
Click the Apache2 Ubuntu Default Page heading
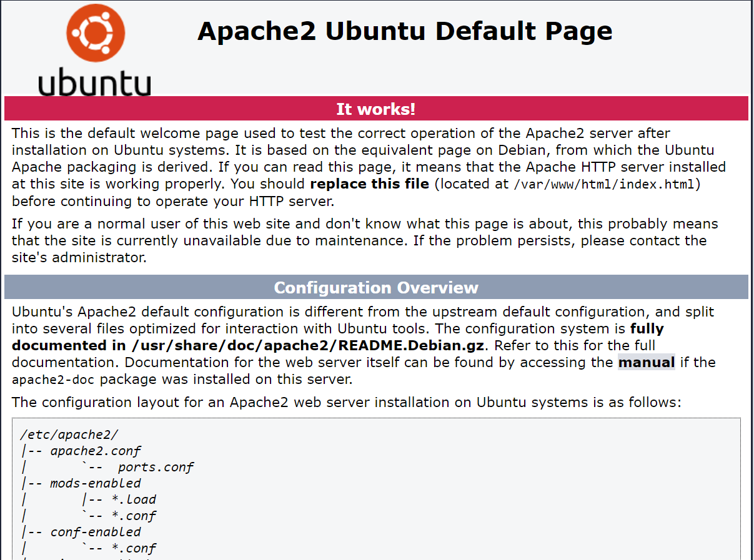[x=405, y=31]
